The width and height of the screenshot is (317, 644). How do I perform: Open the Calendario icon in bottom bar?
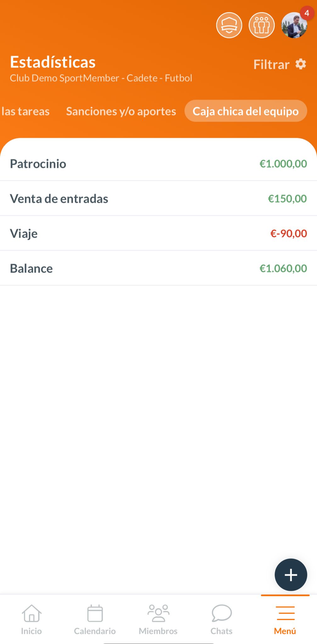[x=95, y=613]
